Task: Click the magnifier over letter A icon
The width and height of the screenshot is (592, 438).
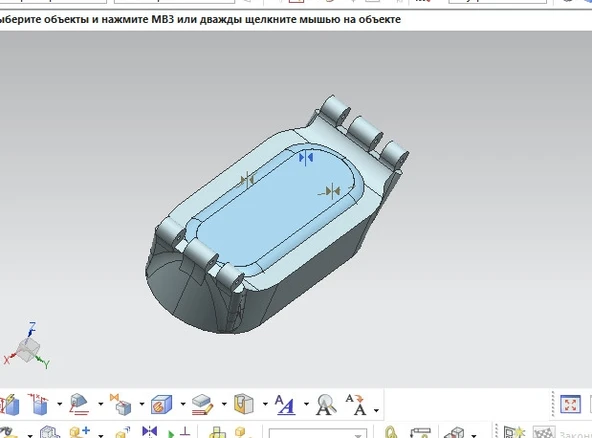Action: pos(326,404)
